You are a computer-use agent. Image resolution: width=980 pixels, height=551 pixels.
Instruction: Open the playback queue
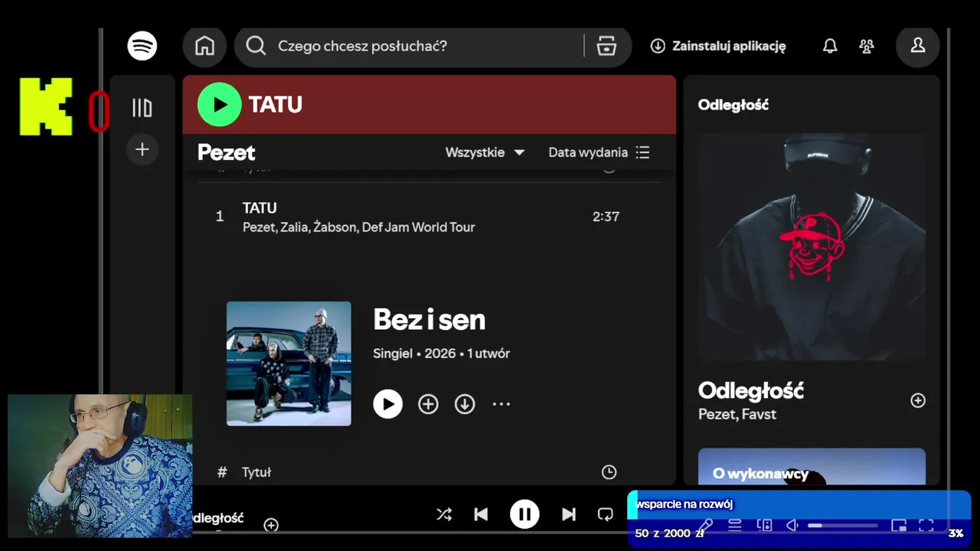pos(735,525)
